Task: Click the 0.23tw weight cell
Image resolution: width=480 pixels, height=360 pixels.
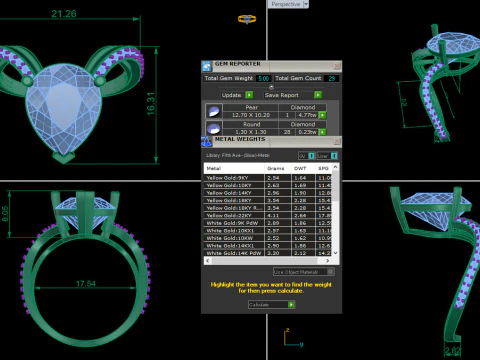Action: point(307,132)
